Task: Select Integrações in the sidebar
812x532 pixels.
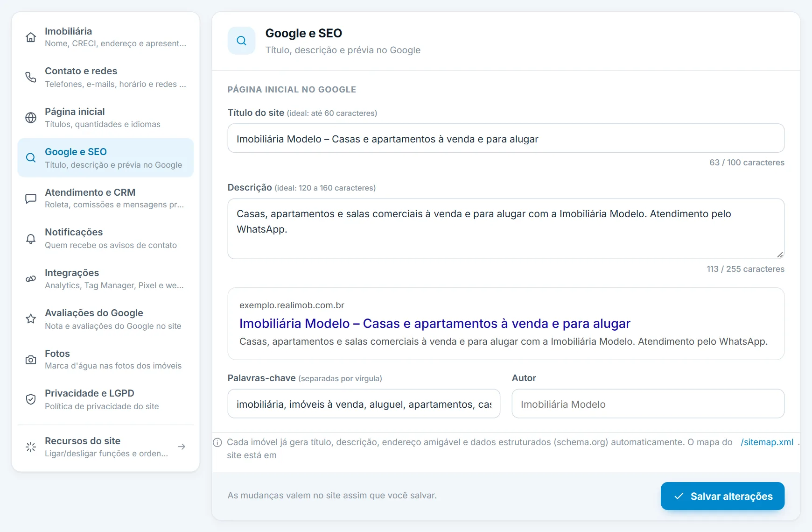Action: pyautogui.click(x=105, y=279)
